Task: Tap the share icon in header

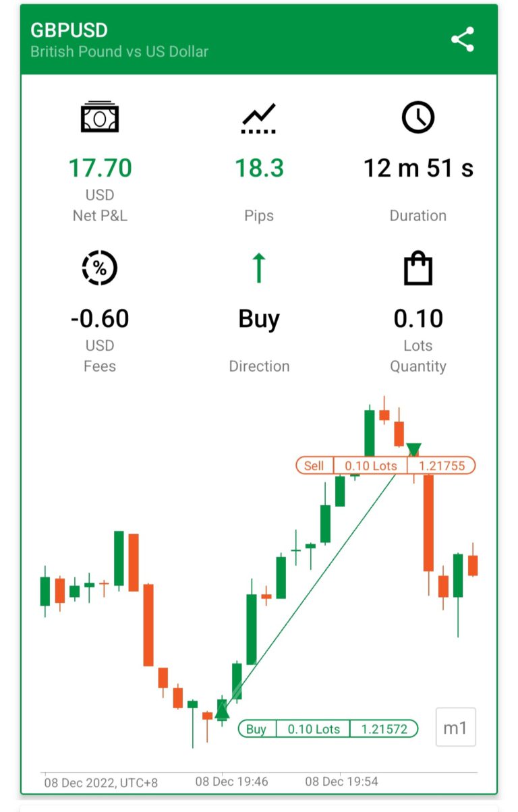Action: click(463, 40)
